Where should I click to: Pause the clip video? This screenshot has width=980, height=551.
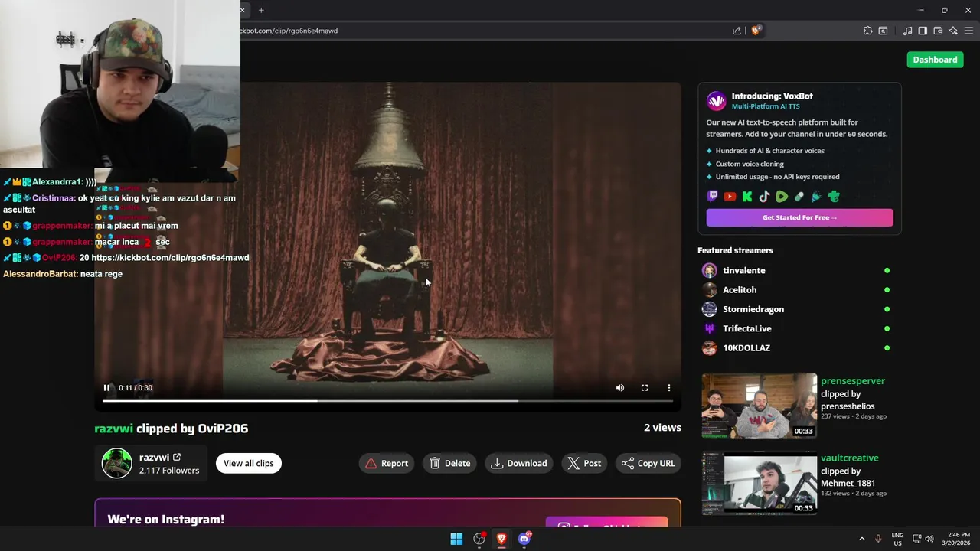106,388
